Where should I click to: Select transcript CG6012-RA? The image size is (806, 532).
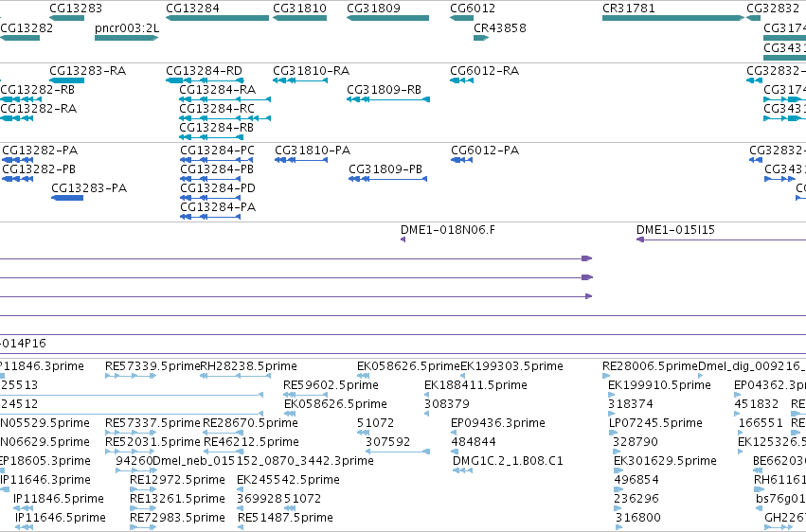461,80
